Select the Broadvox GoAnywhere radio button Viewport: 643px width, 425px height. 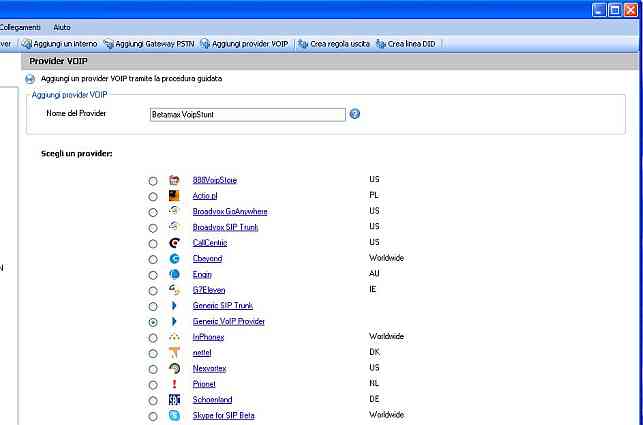click(153, 212)
